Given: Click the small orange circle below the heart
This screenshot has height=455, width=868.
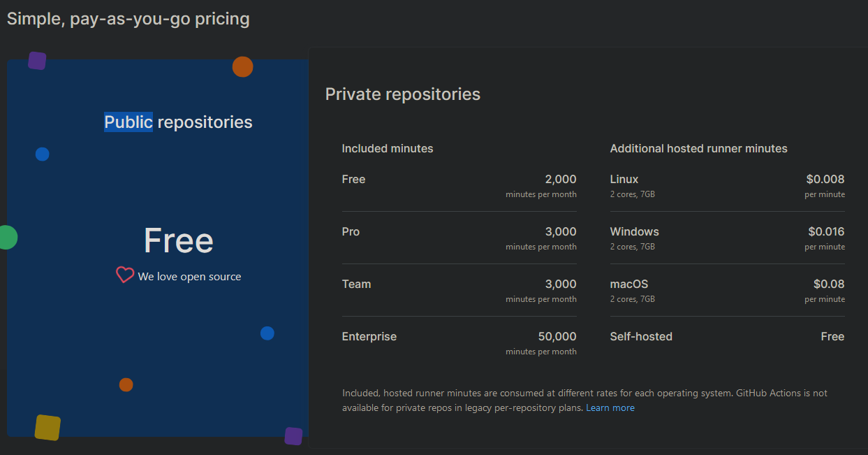Looking at the screenshot, I should coord(126,384).
